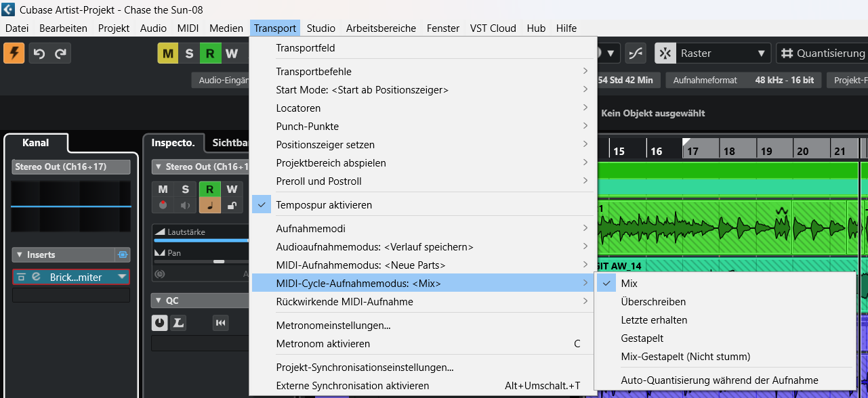This screenshot has width=868, height=398.
Task: Solo the Stereo Out track in inspector
Action: tap(185, 190)
